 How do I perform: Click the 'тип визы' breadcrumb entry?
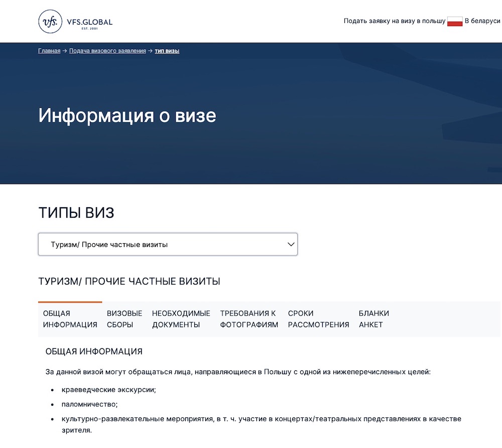click(167, 51)
